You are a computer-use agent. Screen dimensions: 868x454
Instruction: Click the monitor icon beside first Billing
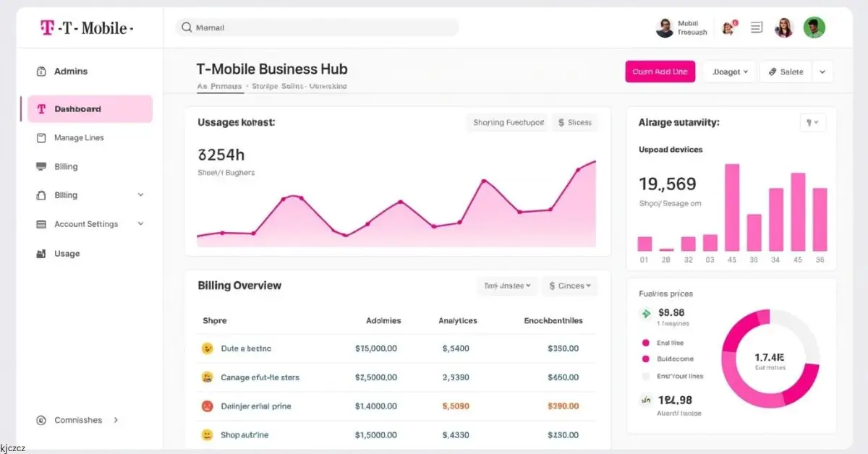point(41,166)
